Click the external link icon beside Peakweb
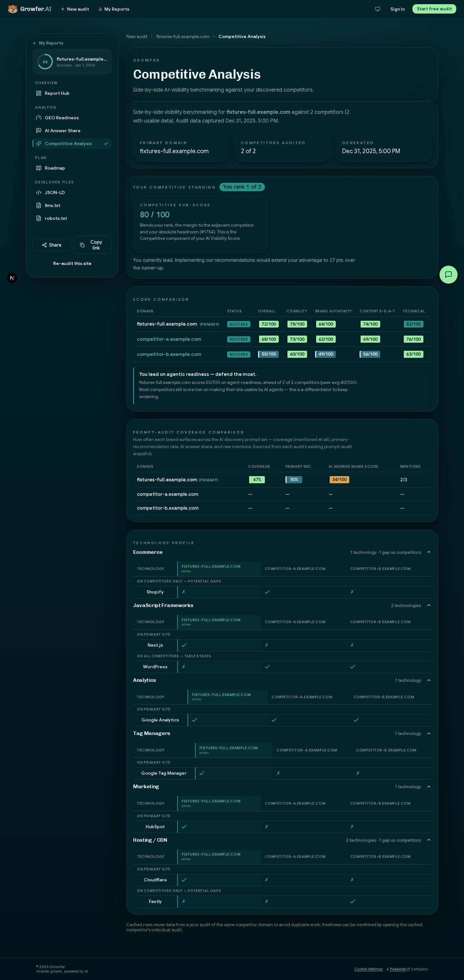This screenshot has height=980, width=464. tap(409, 969)
